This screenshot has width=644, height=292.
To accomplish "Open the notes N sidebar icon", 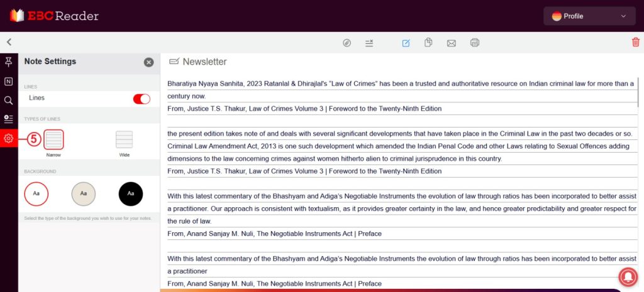I will (9, 81).
